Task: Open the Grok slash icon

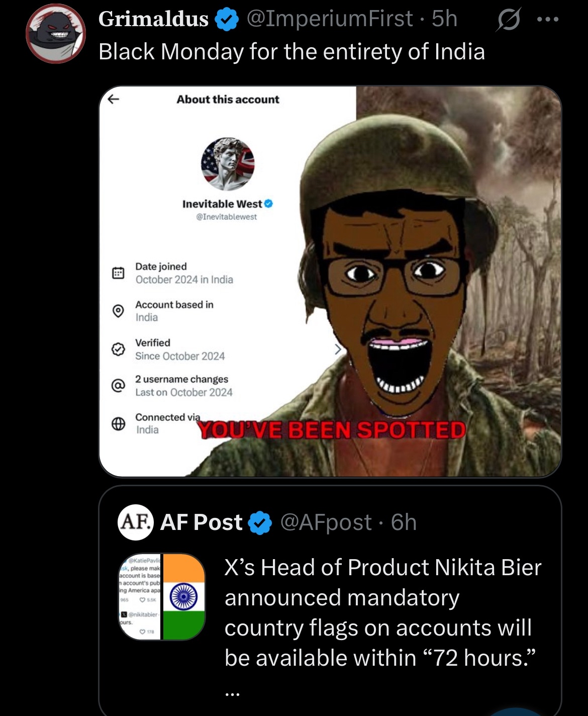Action: pos(509,20)
